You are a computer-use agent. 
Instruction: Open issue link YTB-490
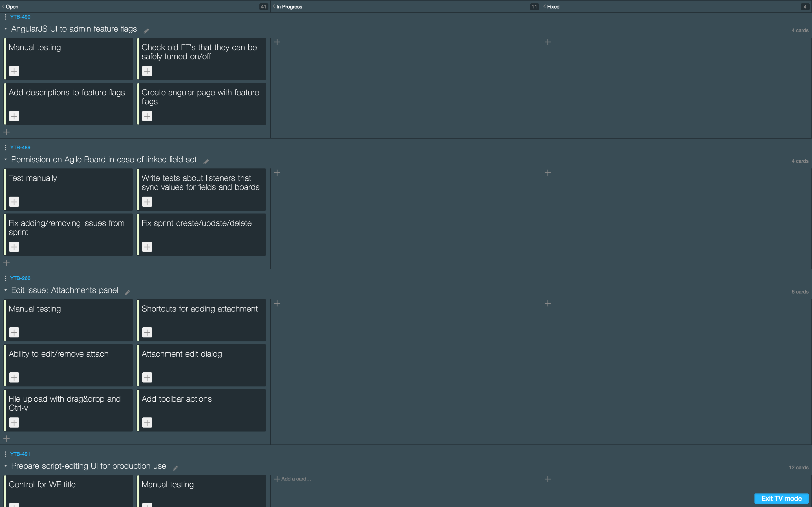click(20, 17)
